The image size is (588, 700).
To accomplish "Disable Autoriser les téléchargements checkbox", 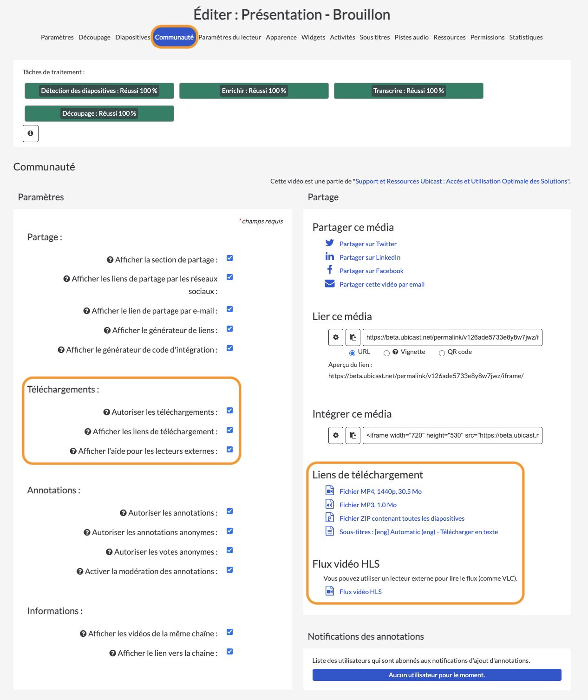I will [229, 411].
